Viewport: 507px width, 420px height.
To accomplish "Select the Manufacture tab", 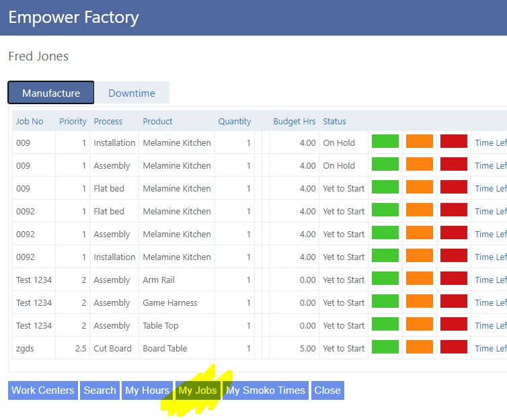I will [x=51, y=93].
